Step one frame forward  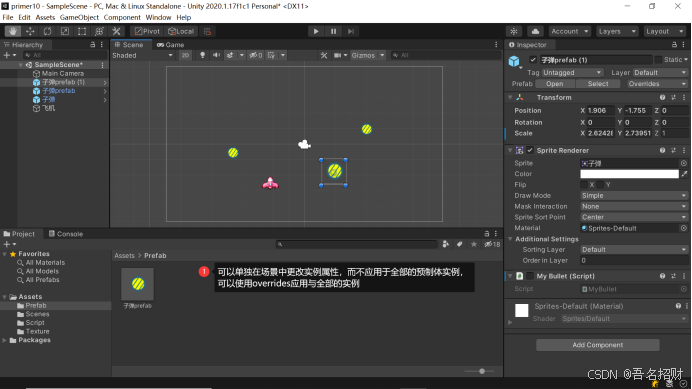click(x=350, y=31)
